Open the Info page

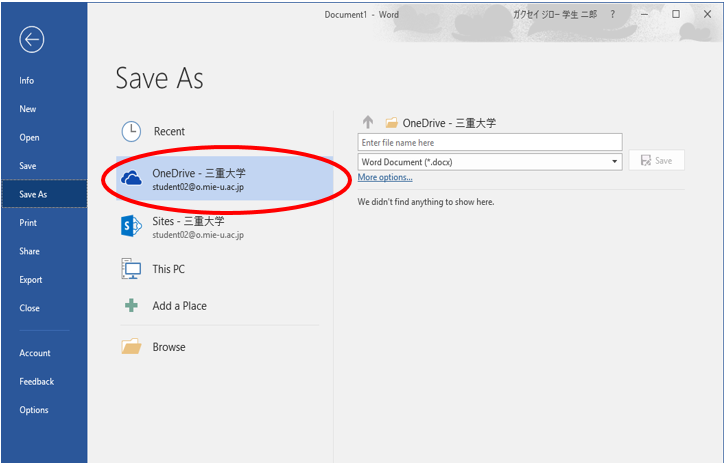(x=26, y=81)
